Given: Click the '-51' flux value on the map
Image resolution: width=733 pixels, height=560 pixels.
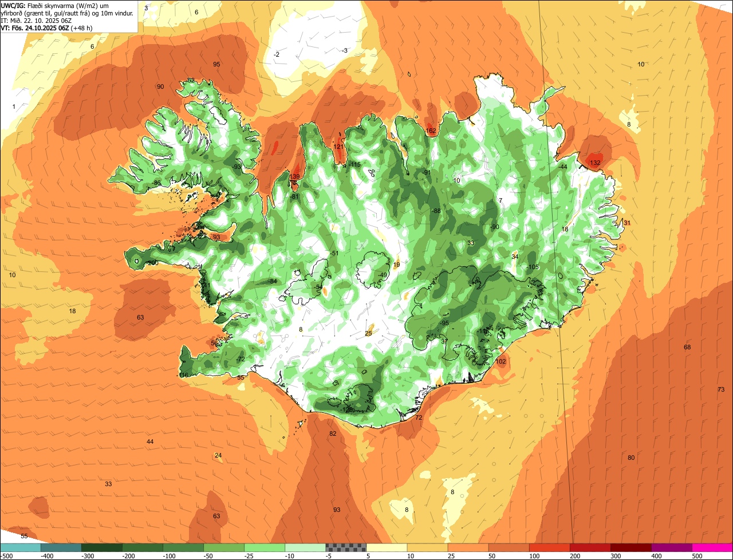Looking at the screenshot, I should pyautogui.click(x=334, y=254).
